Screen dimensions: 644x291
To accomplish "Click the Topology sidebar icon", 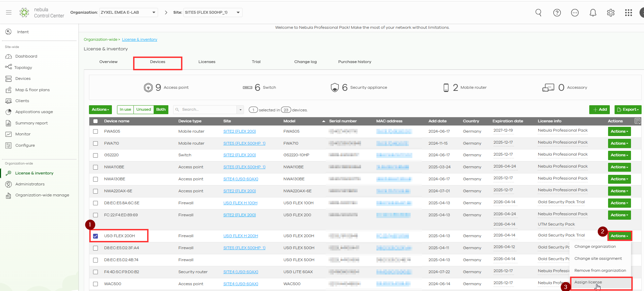I will point(9,67).
